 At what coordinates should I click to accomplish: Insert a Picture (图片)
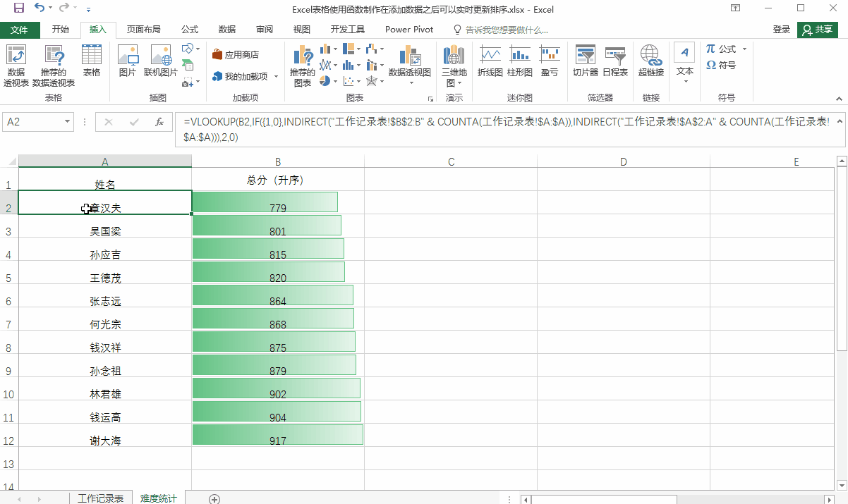(x=128, y=61)
